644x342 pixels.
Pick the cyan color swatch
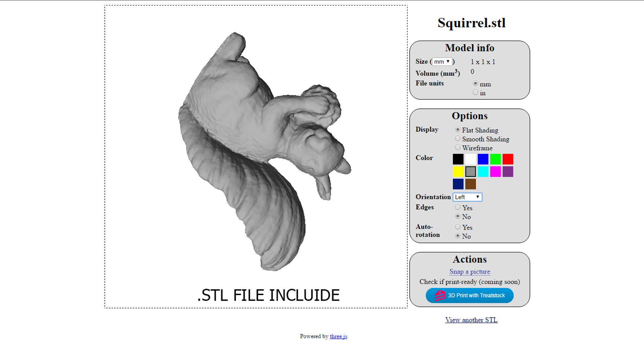point(483,172)
